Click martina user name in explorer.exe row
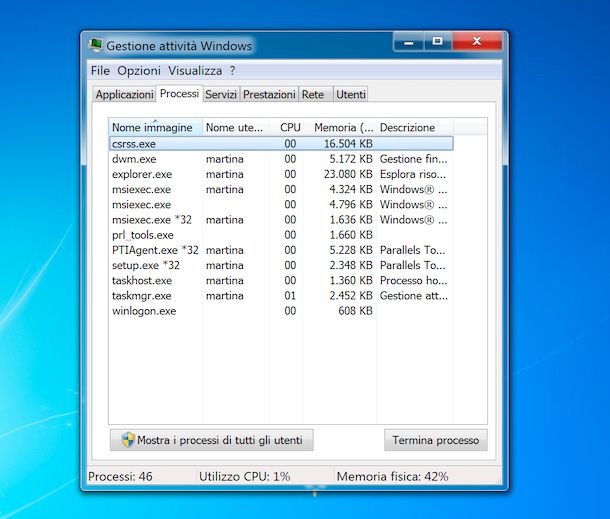Image resolution: width=610 pixels, height=519 pixels. click(x=224, y=174)
